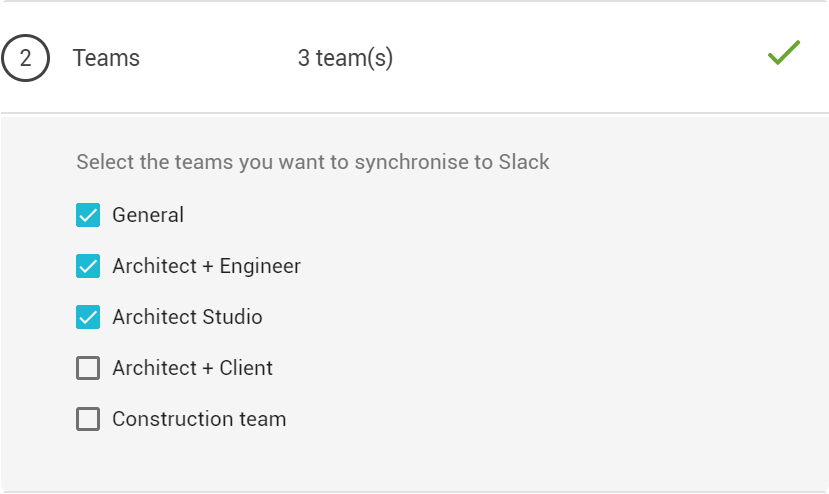Click the word "Select" starting the instructions

pos(105,162)
